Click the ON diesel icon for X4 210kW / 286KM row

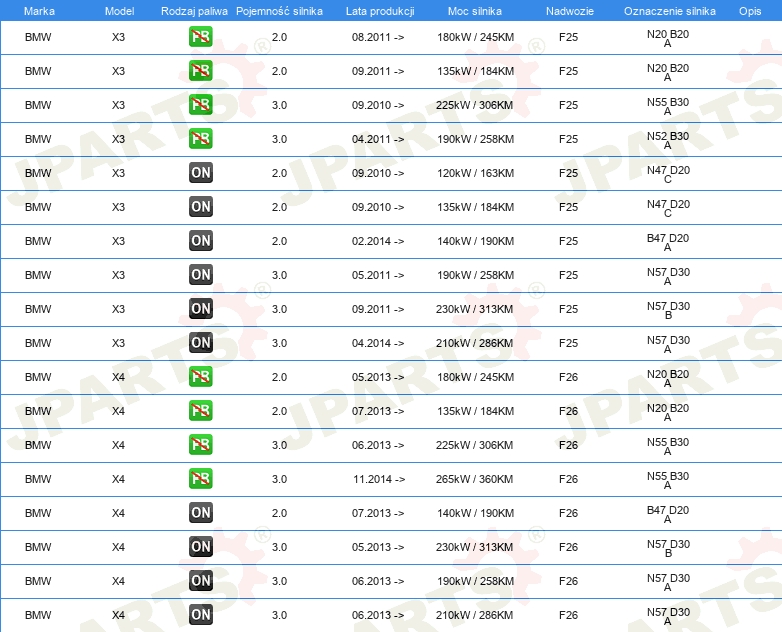200,615
